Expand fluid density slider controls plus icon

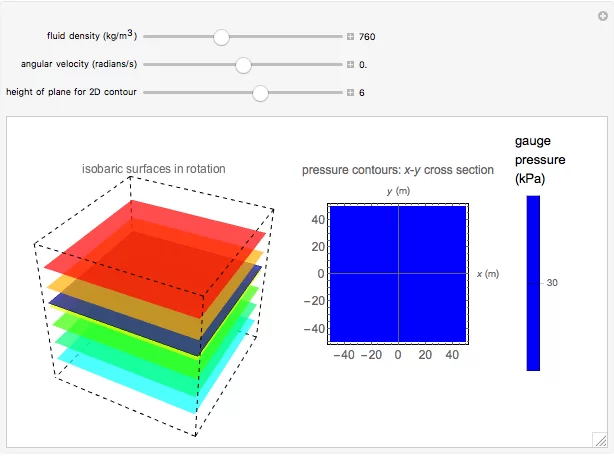point(350,36)
